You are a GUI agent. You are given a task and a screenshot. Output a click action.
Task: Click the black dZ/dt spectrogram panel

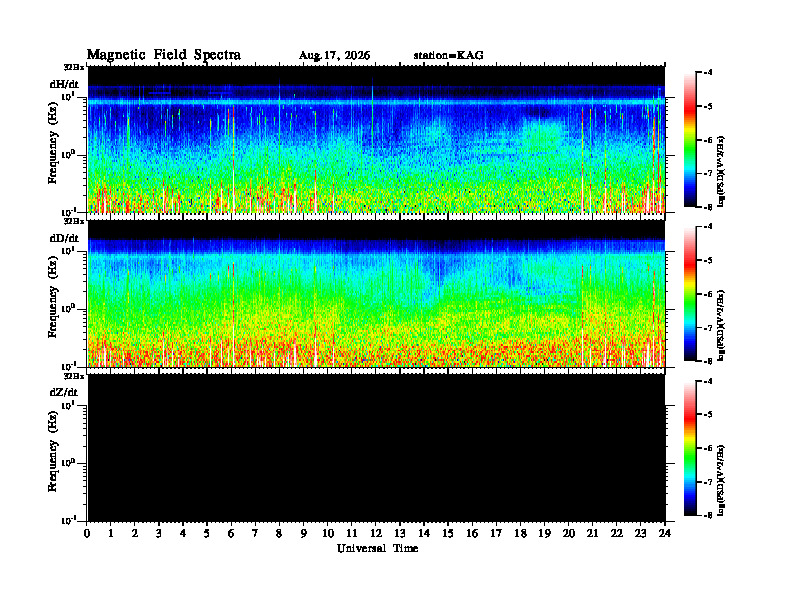[x=376, y=447]
